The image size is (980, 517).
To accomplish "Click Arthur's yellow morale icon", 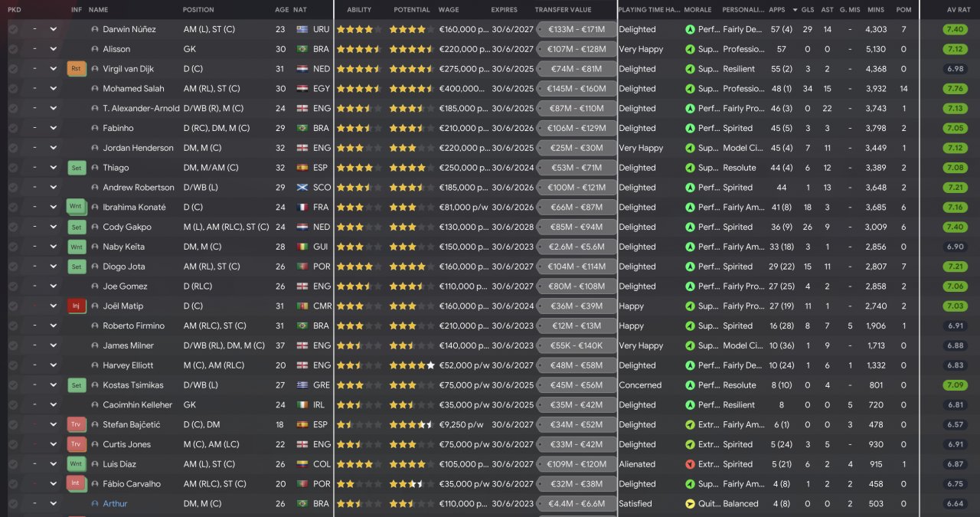I will (690, 504).
